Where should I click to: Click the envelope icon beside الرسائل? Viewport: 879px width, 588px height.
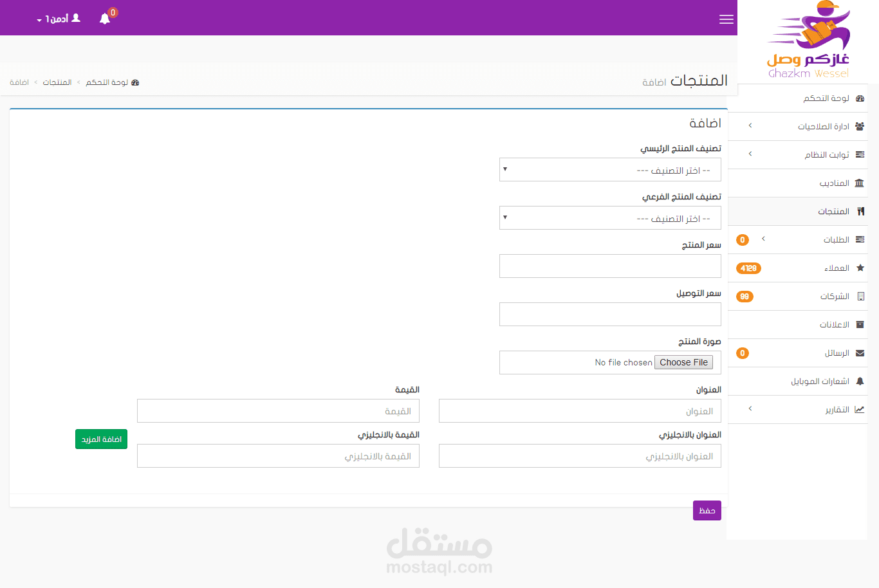(x=860, y=353)
